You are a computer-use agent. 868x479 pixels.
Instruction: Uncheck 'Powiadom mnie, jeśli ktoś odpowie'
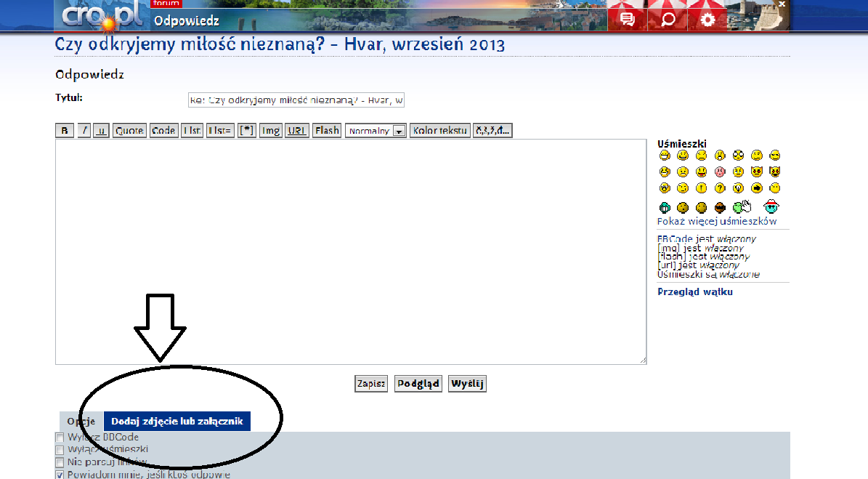coord(60,475)
